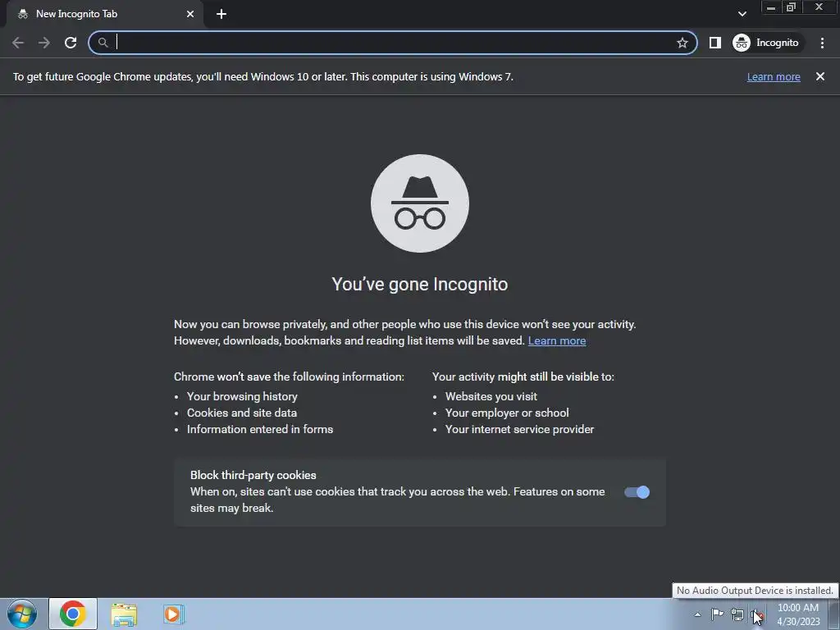The image size is (840, 630).
Task: Go back using the back arrow
Action: pos(18,43)
